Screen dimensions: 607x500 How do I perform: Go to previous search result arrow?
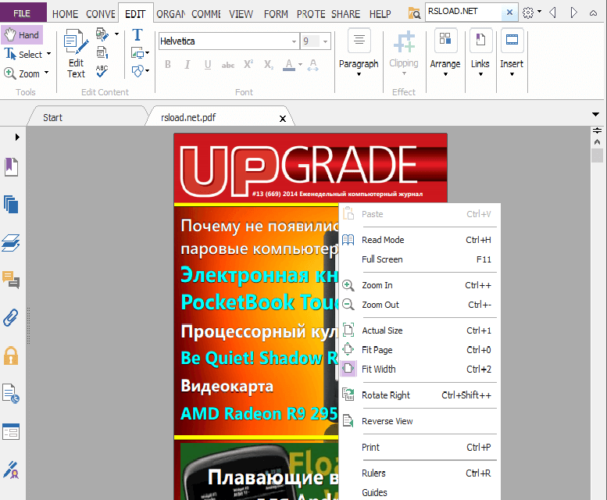click(553, 13)
